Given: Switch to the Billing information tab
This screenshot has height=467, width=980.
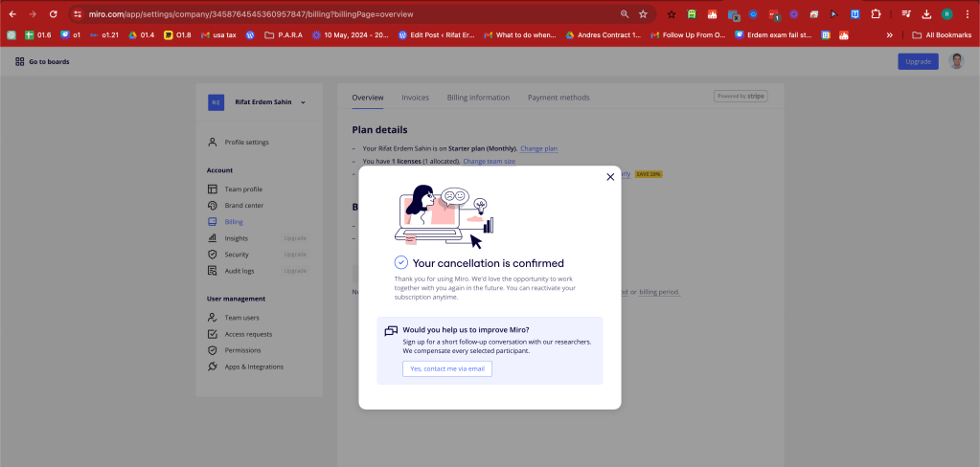Looking at the screenshot, I should pyautogui.click(x=478, y=98).
